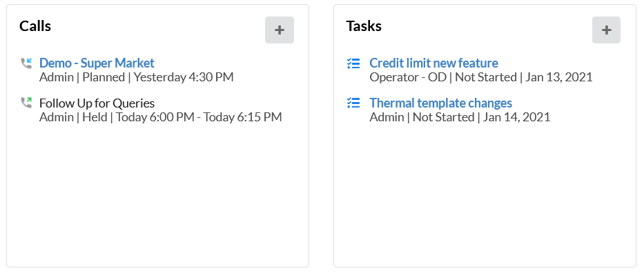This screenshot has height=275, width=644.
Task: Click the Planned status of Demo call
Action: (x=104, y=77)
